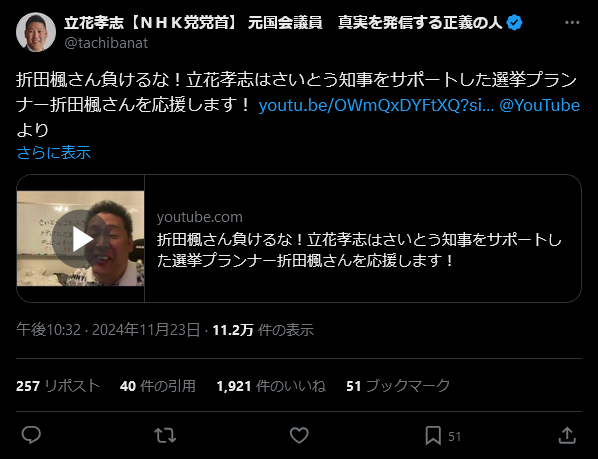Click the reply speech bubble icon
598x459 pixels.
pyautogui.click(x=31, y=435)
